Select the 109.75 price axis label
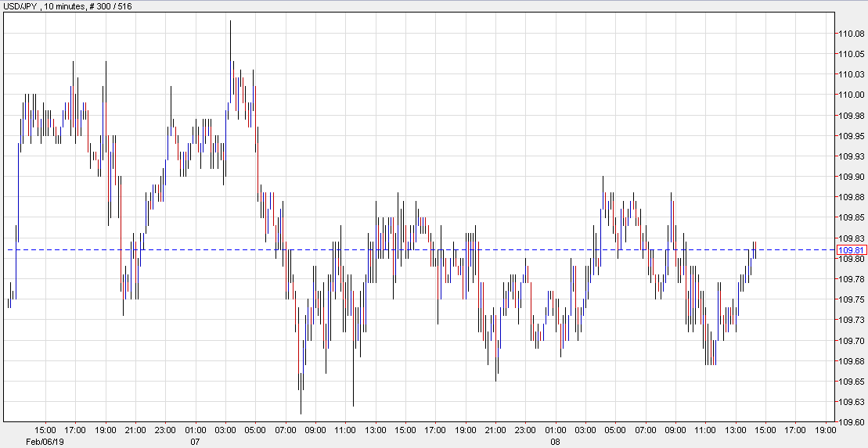The width and height of the screenshot is (868, 448). [851, 299]
